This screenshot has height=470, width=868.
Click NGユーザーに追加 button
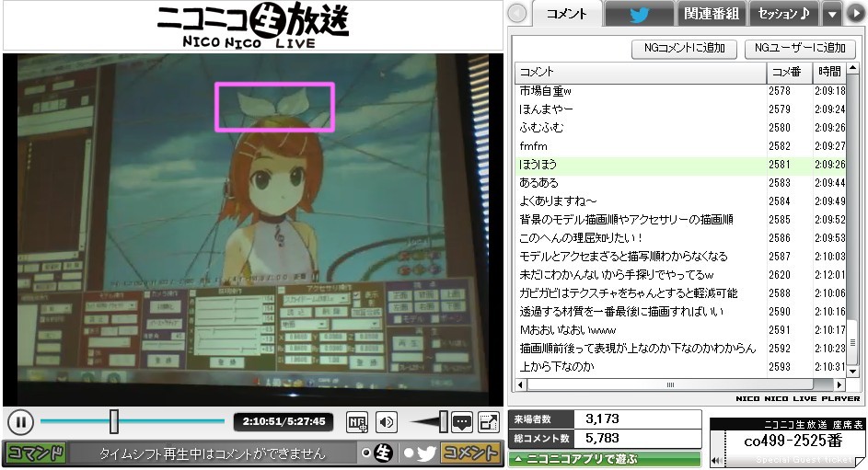tap(800, 49)
